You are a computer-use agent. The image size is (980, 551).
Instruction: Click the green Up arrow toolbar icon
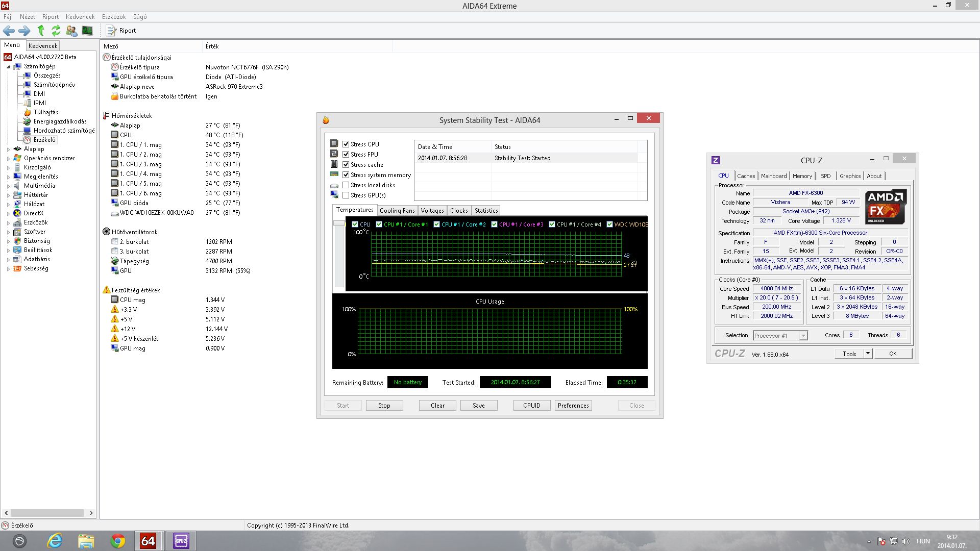(41, 31)
